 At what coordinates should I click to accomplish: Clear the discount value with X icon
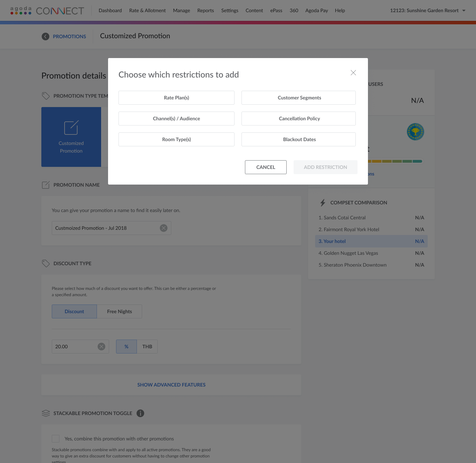click(101, 347)
